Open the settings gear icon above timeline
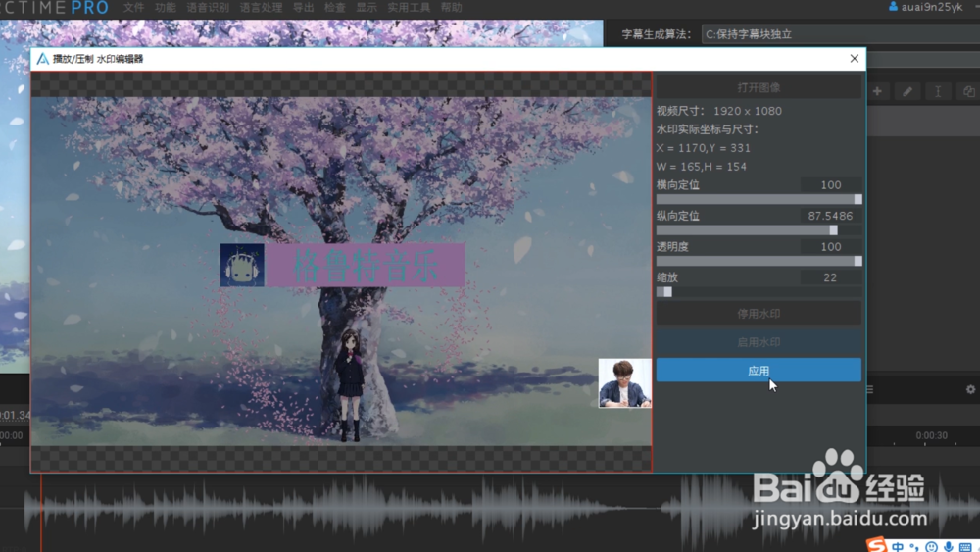 click(x=970, y=389)
